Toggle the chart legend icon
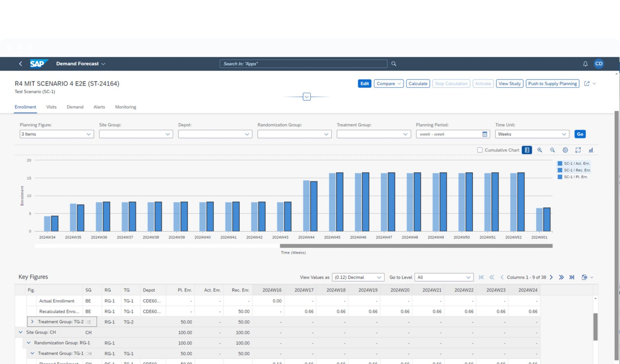620x364 pixels. [527, 150]
